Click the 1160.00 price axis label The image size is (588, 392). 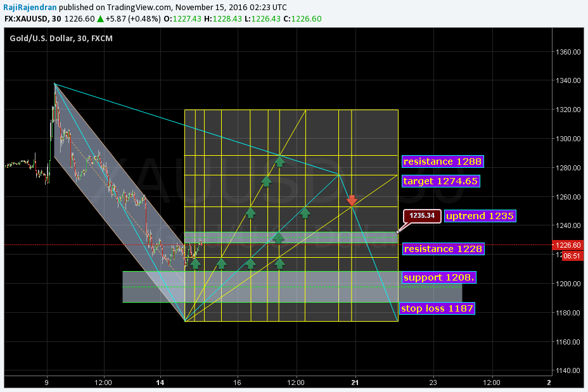568,342
